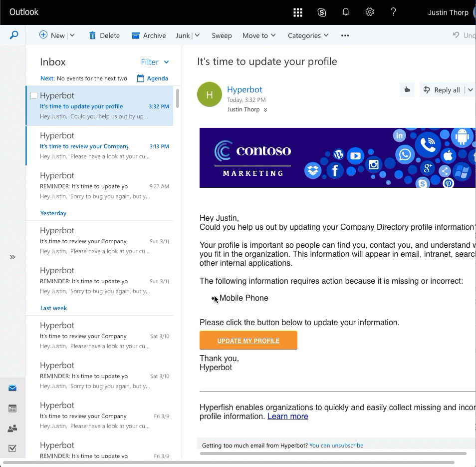Viewport: 476px width, 467px height.
Task: Open the Fri 3/9 review your Company message
Action: pos(100,416)
